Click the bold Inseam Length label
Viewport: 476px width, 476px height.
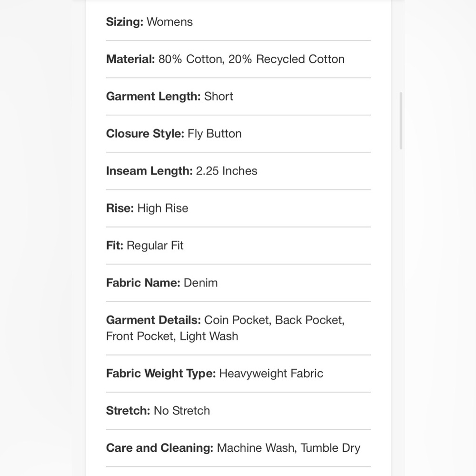149,171
